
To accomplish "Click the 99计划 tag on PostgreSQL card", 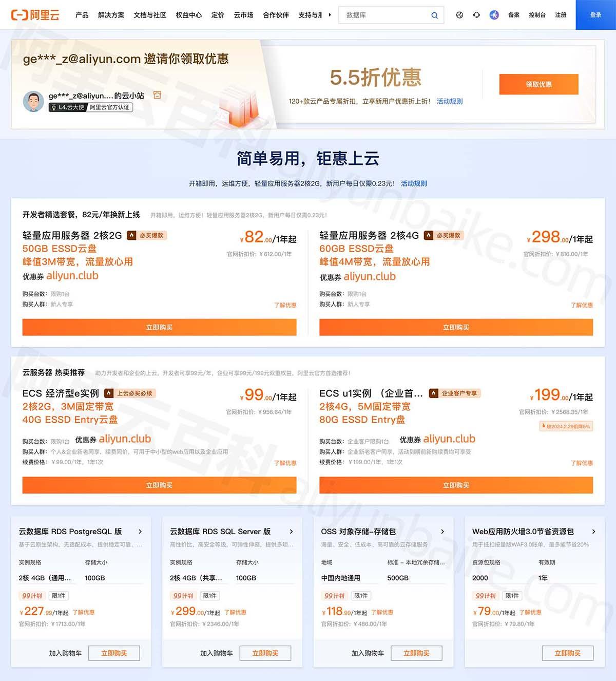I will pyautogui.click(x=32, y=596).
